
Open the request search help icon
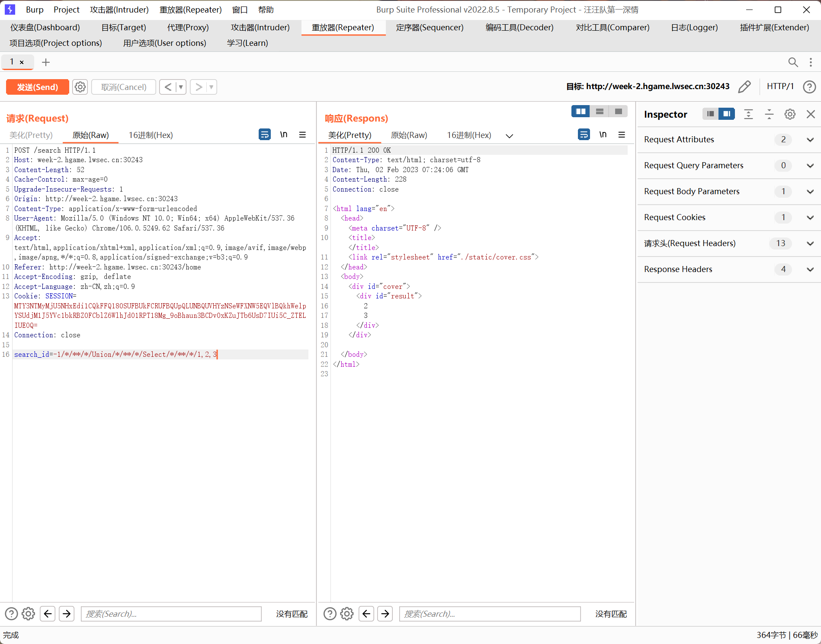click(x=12, y=614)
